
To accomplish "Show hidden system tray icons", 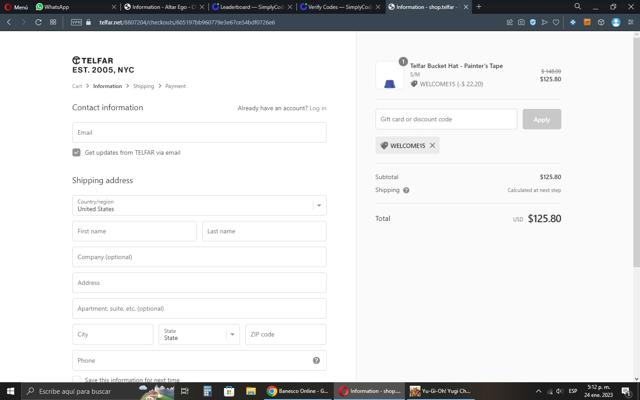I will pos(538,391).
